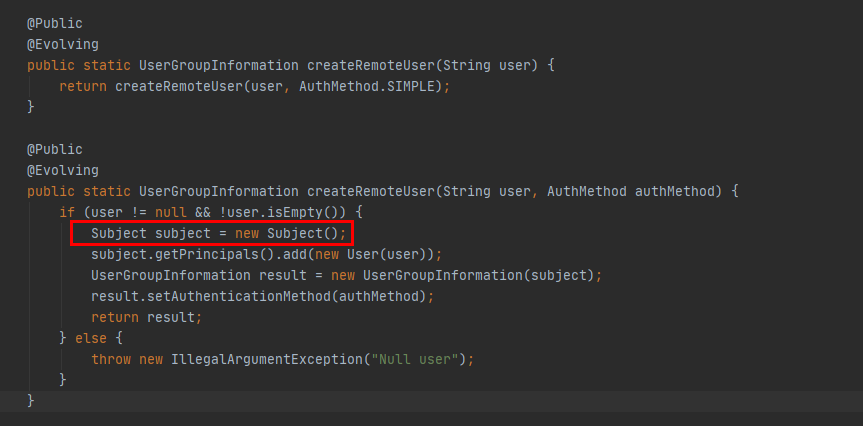
Task: Click 'new Subject()' constructor call
Action: coord(286,233)
